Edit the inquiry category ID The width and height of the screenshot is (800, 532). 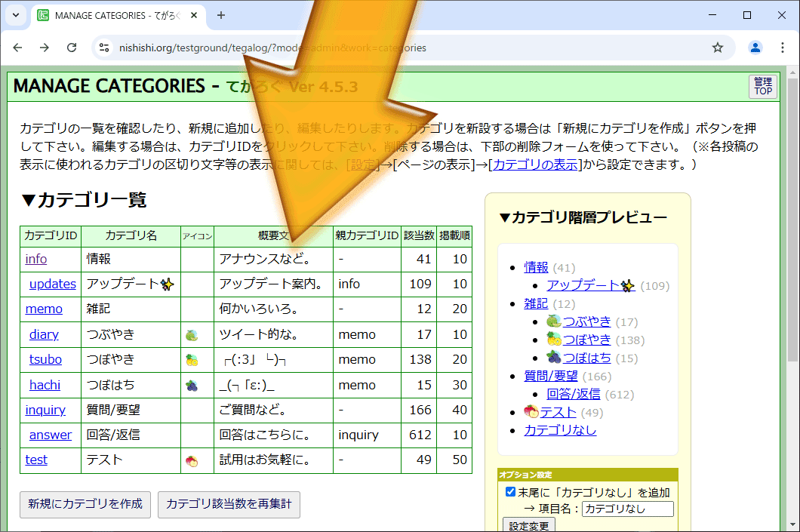click(x=45, y=410)
